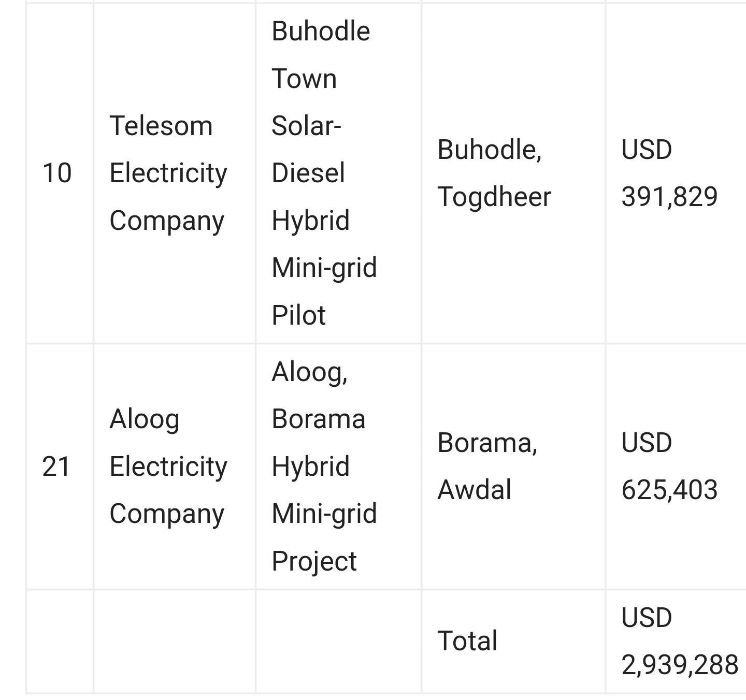Click the word Telesom in company name

[161, 126]
